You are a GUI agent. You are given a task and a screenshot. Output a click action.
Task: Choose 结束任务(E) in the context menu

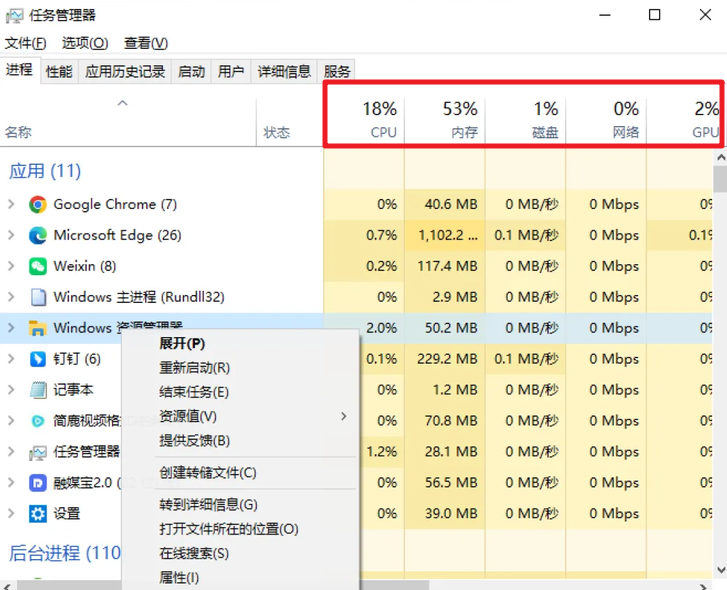(x=241, y=392)
